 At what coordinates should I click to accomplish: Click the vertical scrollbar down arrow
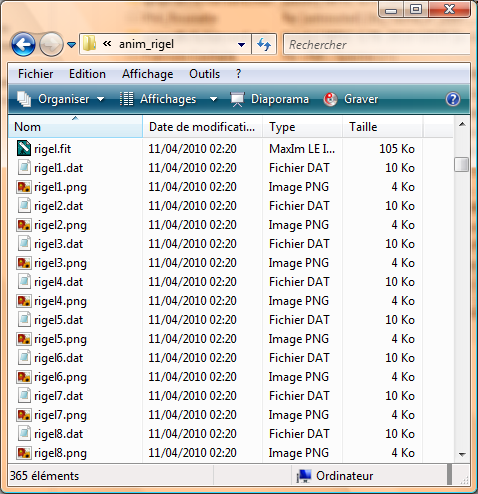(462, 454)
